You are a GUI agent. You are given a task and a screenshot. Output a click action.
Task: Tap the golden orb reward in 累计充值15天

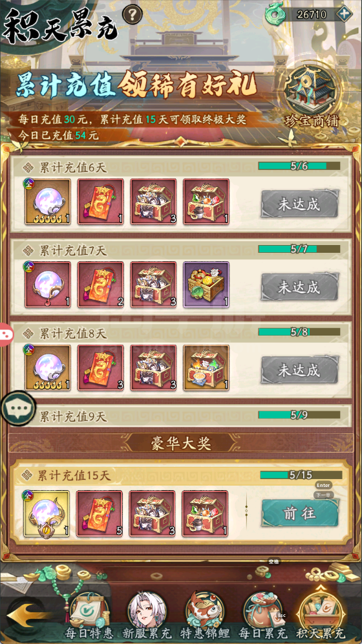click(47, 514)
